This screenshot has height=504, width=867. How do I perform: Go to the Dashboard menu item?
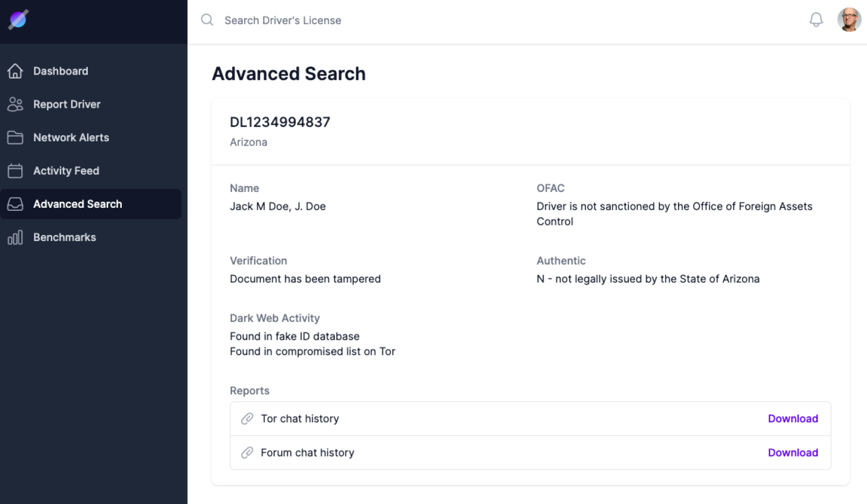[x=61, y=71]
